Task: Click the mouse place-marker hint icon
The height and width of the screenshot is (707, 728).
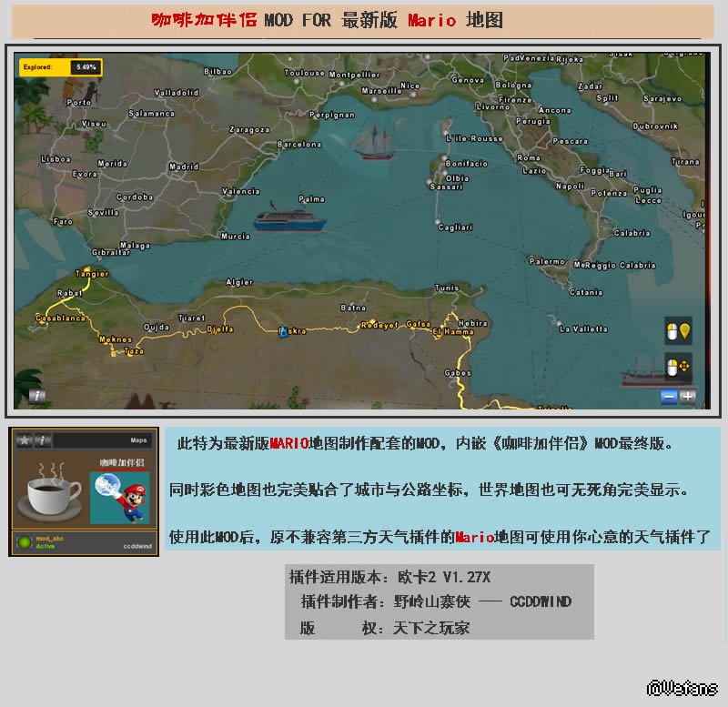Action: click(x=678, y=331)
